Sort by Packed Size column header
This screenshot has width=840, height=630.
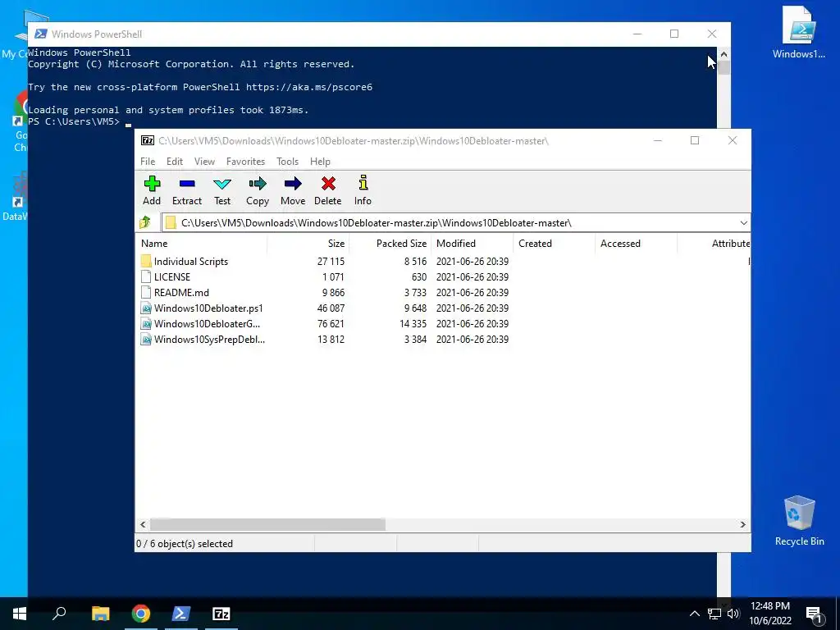click(x=390, y=243)
